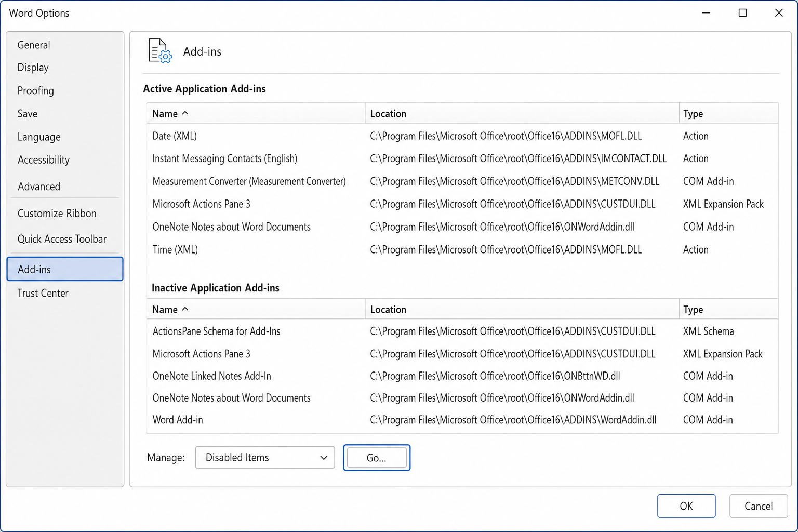798x532 pixels.
Task: Click the WordAddin.dll location path
Action: (x=513, y=420)
